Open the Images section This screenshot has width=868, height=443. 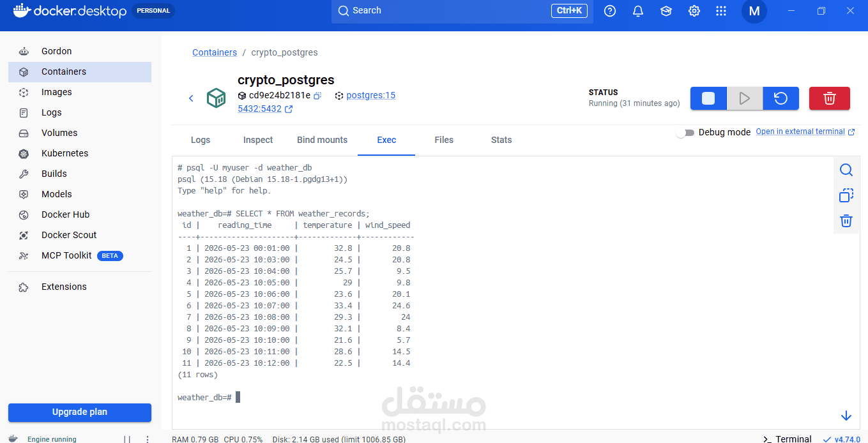click(x=80, y=92)
